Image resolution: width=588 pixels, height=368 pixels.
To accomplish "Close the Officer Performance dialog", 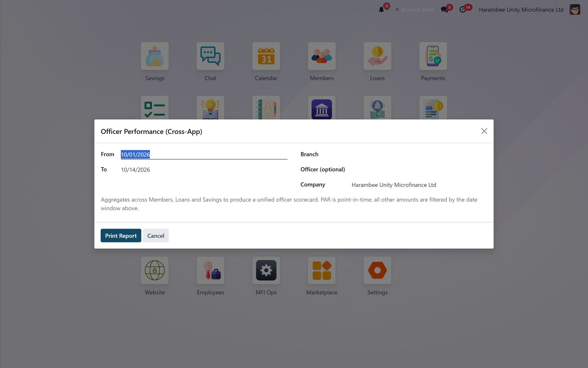I will [484, 131].
